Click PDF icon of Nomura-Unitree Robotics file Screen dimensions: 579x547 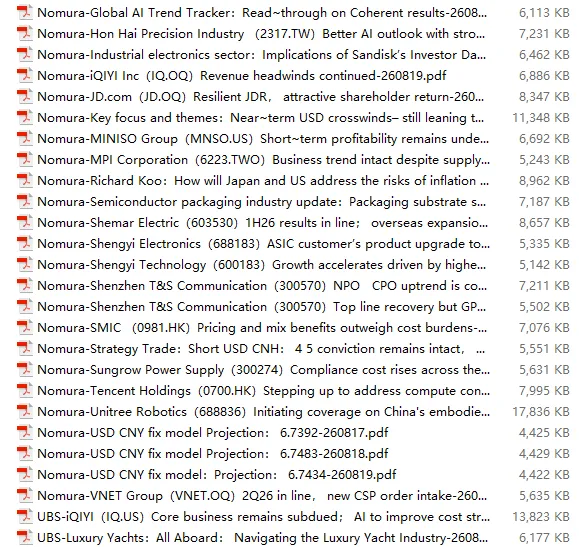point(25,412)
